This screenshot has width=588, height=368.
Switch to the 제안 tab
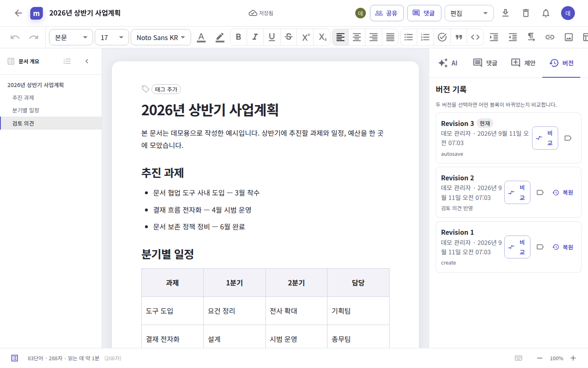(x=523, y=63)
